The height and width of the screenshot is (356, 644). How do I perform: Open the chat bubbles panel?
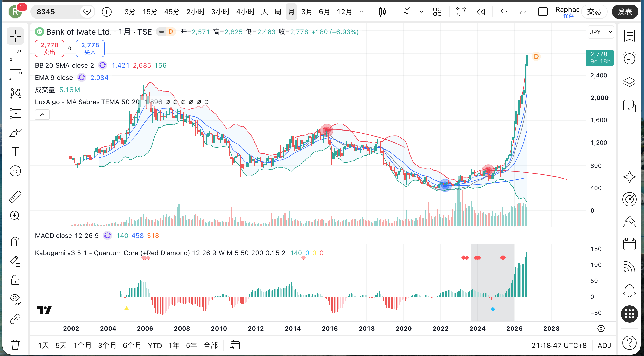[x=630, y=105]
